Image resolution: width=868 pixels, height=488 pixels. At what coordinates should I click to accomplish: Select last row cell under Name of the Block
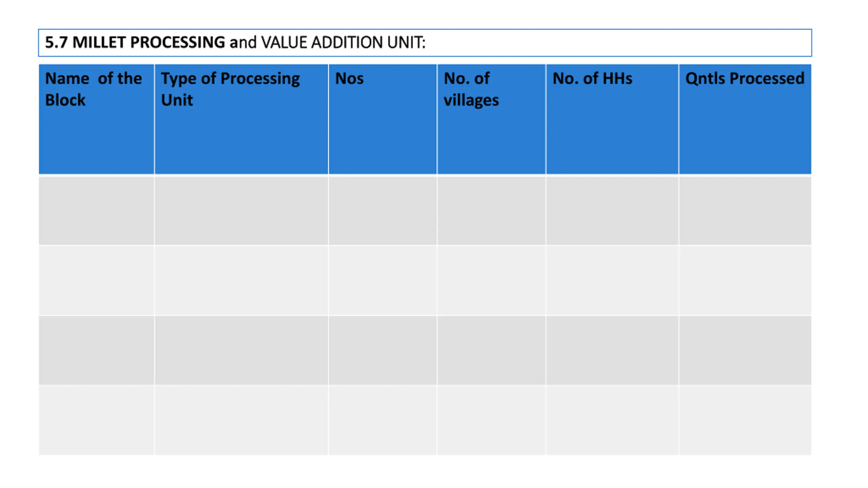coord(97,420)
